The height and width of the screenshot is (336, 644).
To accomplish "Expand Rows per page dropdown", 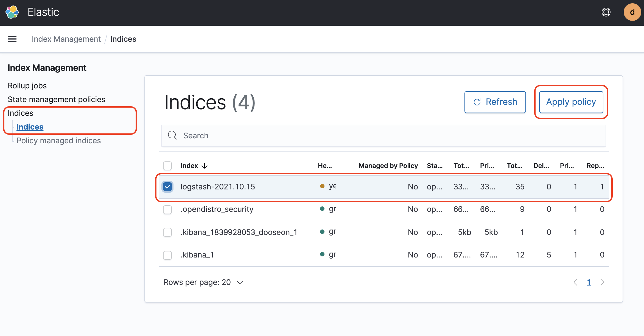I will coord(203,282).
